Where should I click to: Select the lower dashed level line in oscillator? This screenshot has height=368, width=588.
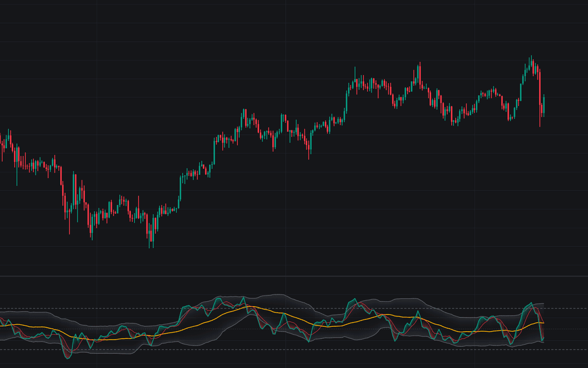tap(294, 349)
